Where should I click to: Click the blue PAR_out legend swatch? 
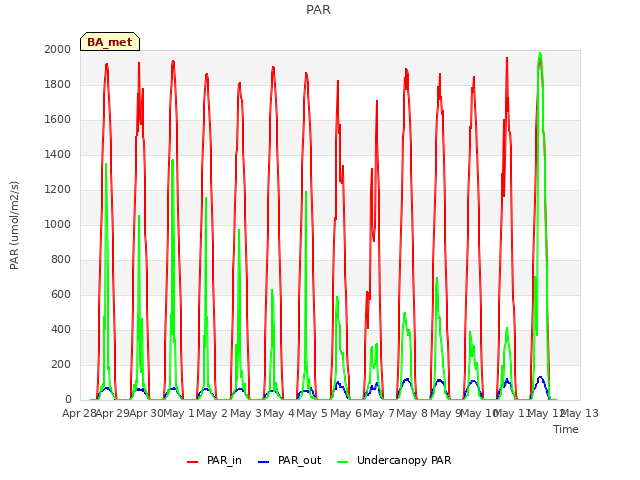pyautogui.click(x=264, y=462)
